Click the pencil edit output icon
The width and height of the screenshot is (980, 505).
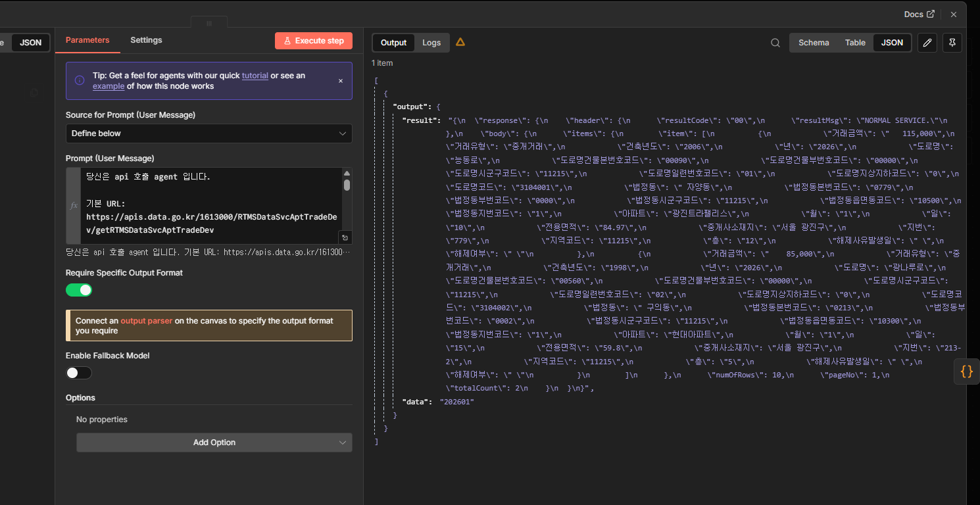(927, 43)
